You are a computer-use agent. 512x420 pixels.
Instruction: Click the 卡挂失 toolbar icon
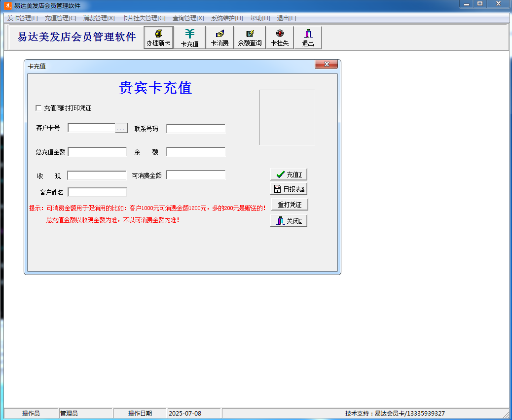click(x=280, y=37)
